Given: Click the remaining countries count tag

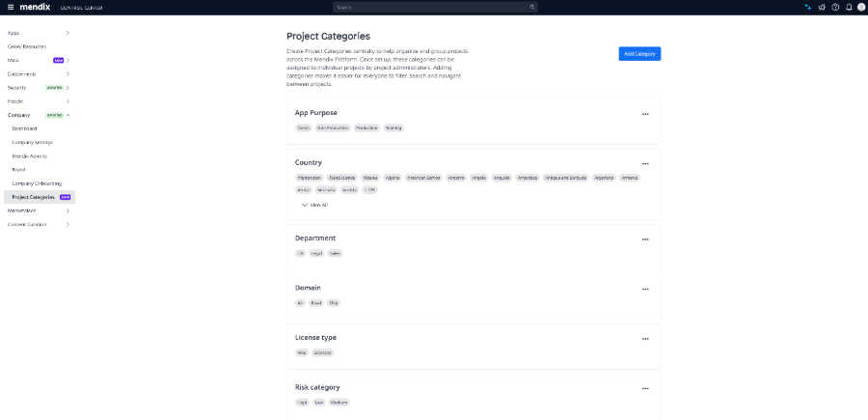Looking at the screenshot, I should (x=369, y=190).
